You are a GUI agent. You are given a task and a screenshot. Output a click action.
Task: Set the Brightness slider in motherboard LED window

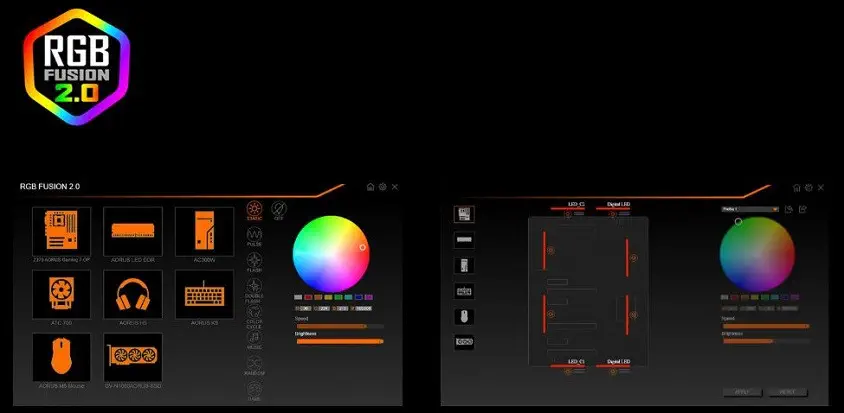(x=766, y=341)
